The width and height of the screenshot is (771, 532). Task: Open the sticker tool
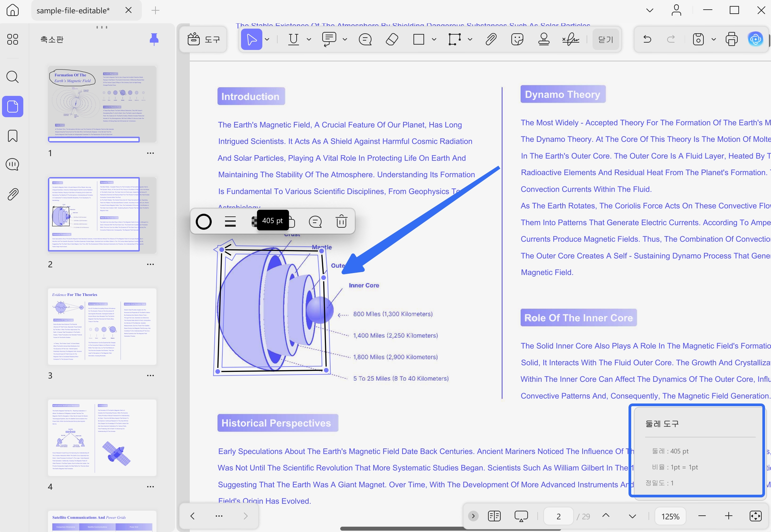click(x=517, y=39)
